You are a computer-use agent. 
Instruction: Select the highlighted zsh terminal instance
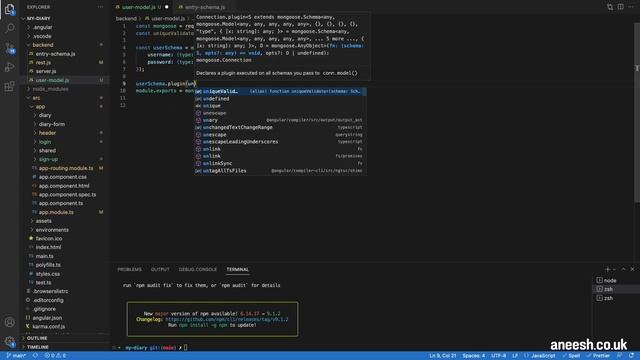616,289
